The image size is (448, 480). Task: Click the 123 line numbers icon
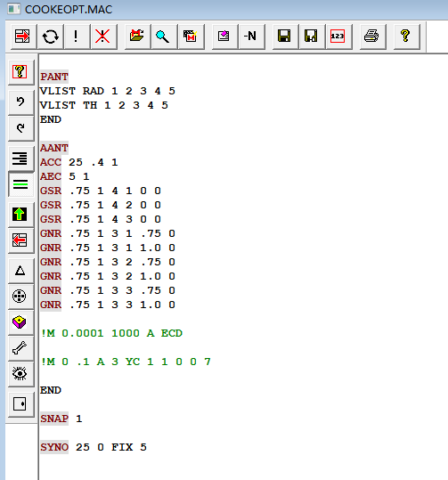tap(338, 37)
